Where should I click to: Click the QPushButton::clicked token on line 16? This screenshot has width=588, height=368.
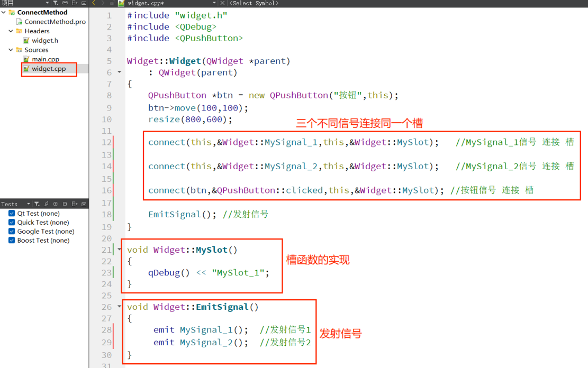click(269, 190)
